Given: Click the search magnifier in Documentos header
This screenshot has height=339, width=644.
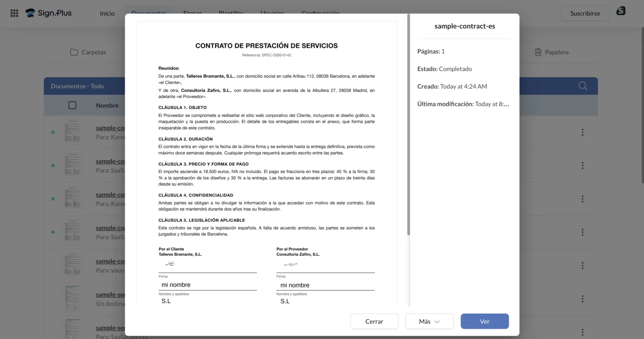Looking at the screenshot, I should click(x=583, y=86).
